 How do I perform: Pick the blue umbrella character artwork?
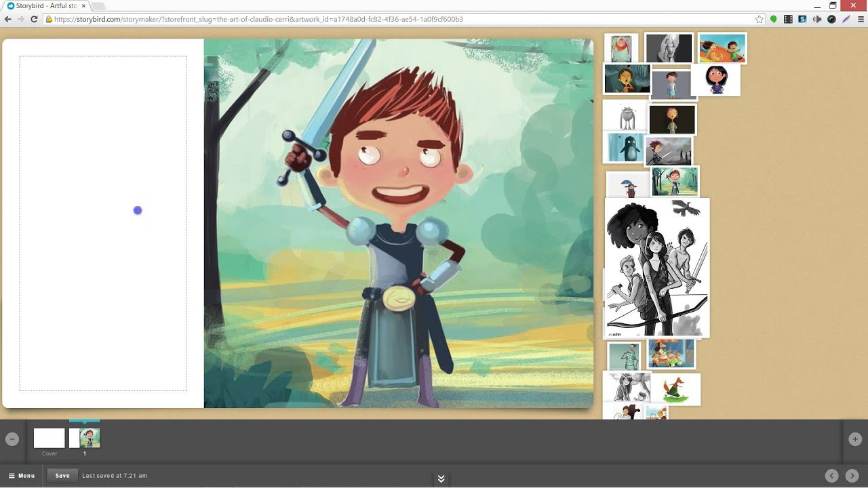coord(629,185)
